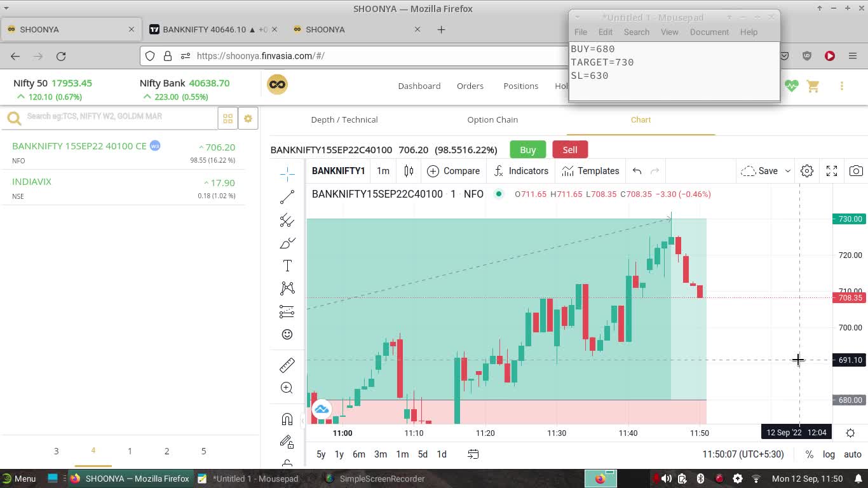Open the prediction and measurement tools
The width and height of the screenshot is (868, 488).
(x=287, y=311)
